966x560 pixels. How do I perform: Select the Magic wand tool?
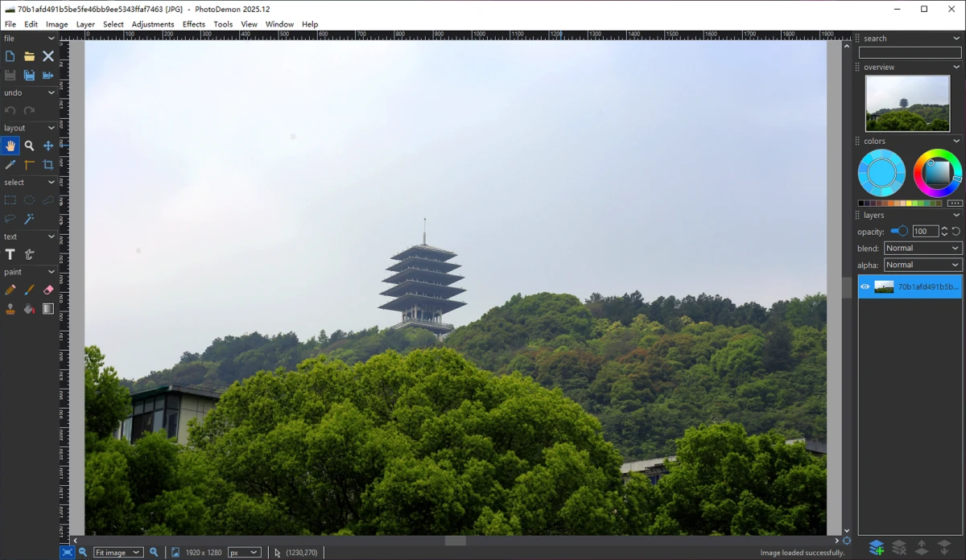tap(29, 219)
